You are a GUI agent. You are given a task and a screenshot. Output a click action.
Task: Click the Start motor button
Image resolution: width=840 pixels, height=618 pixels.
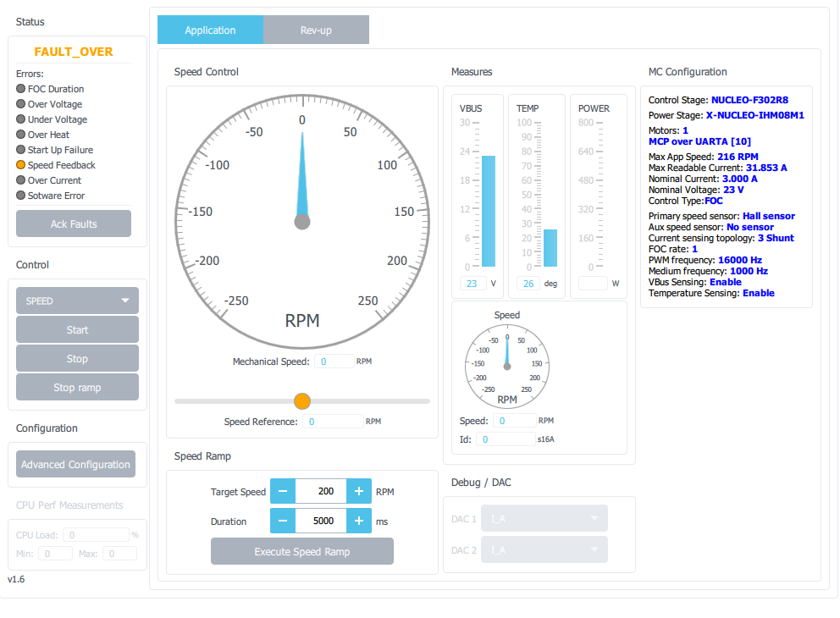(x=77, y=329)
